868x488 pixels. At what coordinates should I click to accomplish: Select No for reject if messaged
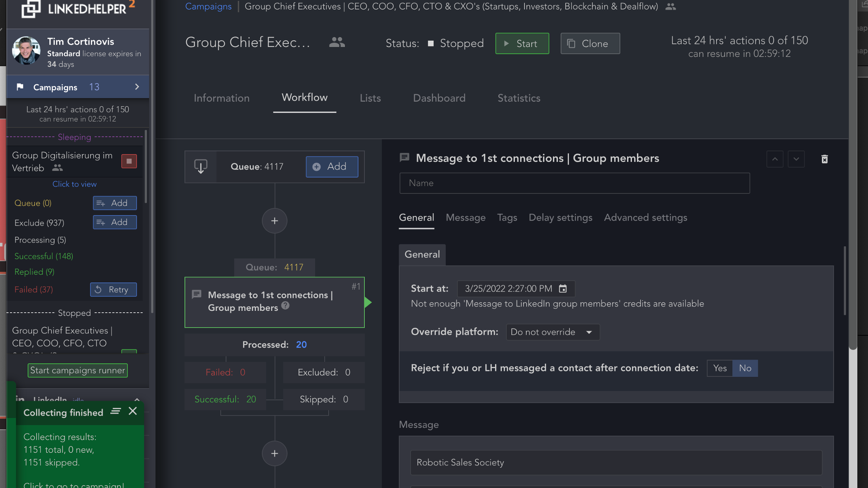click(745, 368)
